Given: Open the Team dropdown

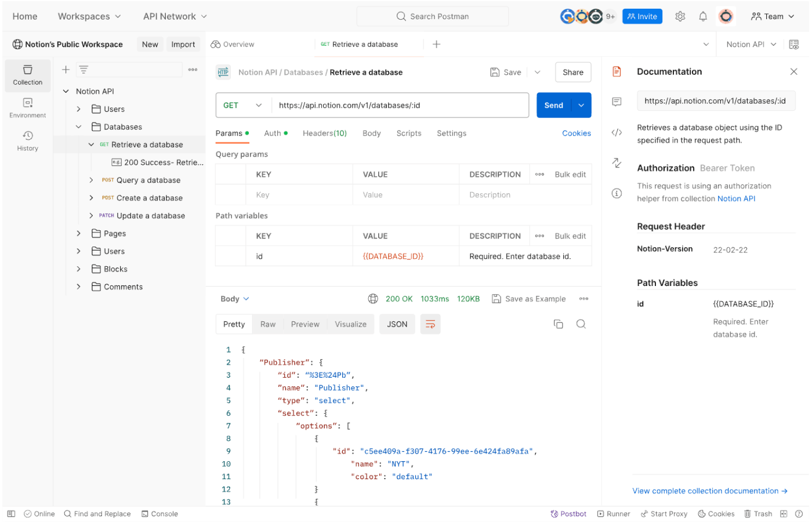Looking at the screenshot, I should (773, 16).
